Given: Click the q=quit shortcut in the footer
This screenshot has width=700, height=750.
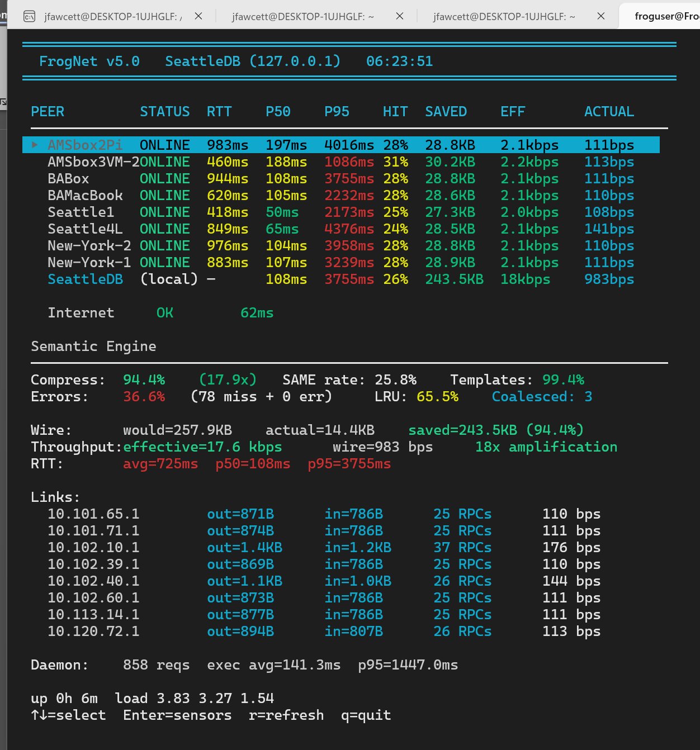Looking at the screenshot, I should click(x=365, y=715).
